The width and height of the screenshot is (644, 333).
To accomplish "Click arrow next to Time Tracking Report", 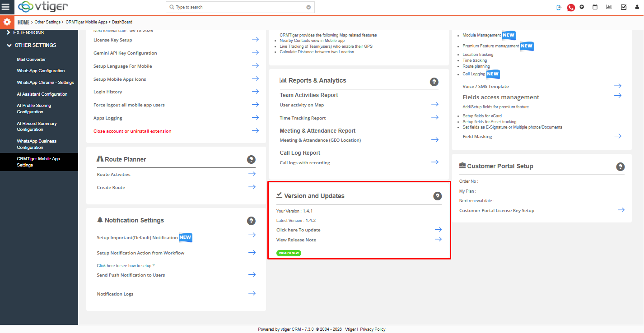I will tap(435, 117).
